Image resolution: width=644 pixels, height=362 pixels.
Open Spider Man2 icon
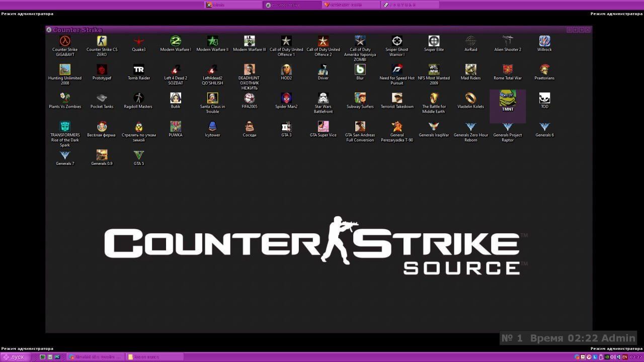286,98
